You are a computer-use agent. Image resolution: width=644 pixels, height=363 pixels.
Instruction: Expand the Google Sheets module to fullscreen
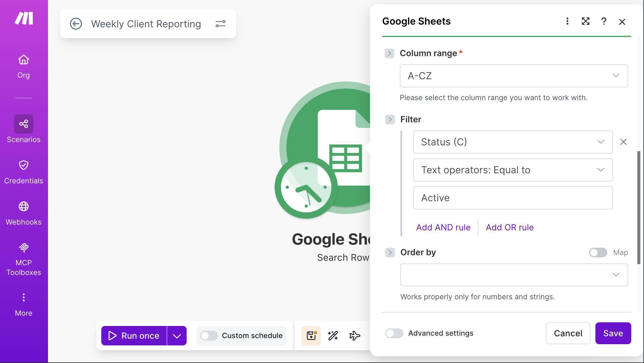pos(585,21)
